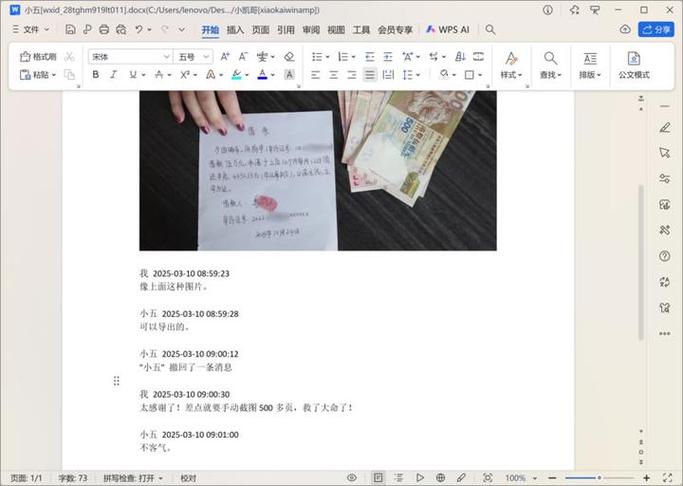Image resolution: width=683 pixels, height=486 pixels.
Task: Expand the bullet list dropdown arrow
Action: click(327, 57)
